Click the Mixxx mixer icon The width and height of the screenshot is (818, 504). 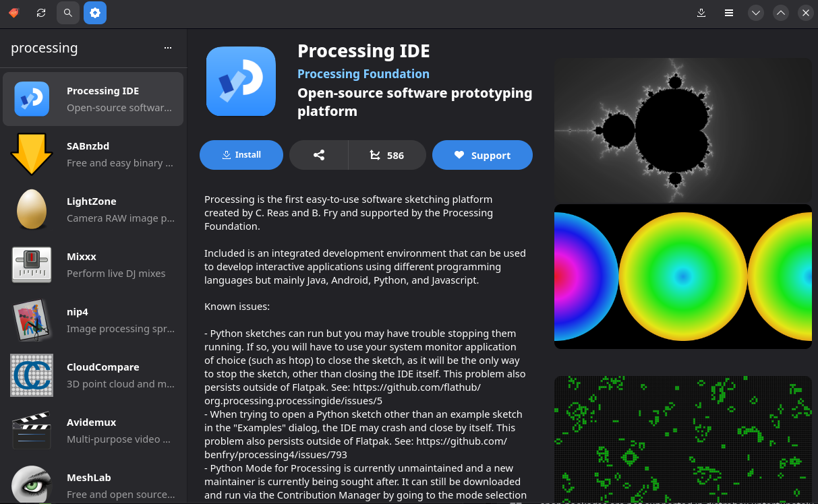point(32,265)
